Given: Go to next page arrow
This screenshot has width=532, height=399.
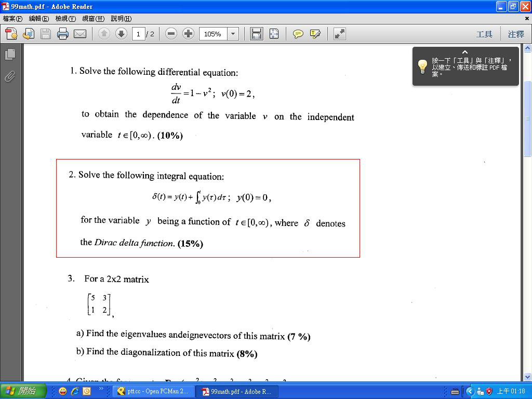Looking at the screenshot, I should pos(121,34).
